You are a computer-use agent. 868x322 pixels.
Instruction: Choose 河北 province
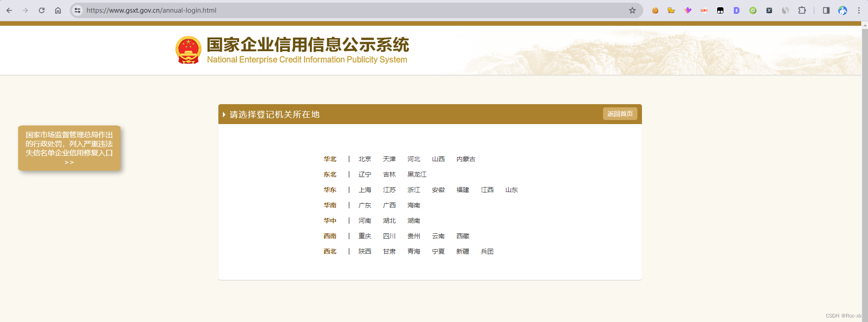414,159
